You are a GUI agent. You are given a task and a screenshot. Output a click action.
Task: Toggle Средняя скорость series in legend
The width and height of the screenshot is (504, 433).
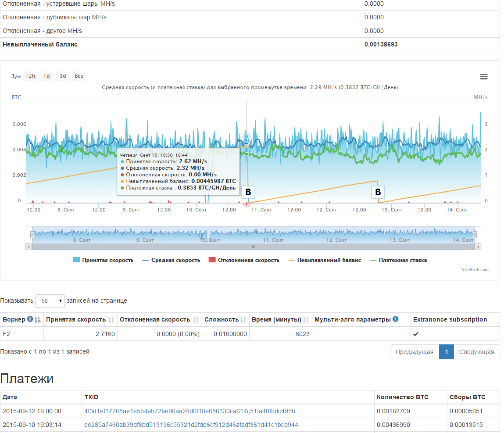pos(171,260)
